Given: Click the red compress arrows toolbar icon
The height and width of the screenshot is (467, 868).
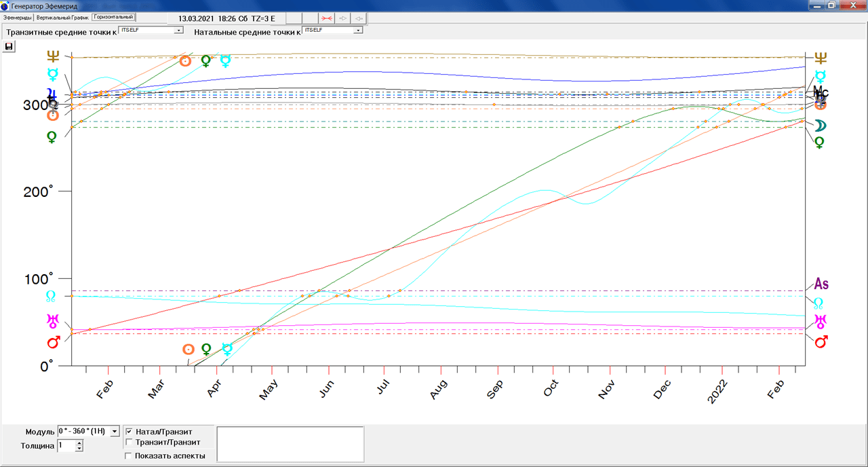Looking at the screenshot, I should (x=327, y=18).
